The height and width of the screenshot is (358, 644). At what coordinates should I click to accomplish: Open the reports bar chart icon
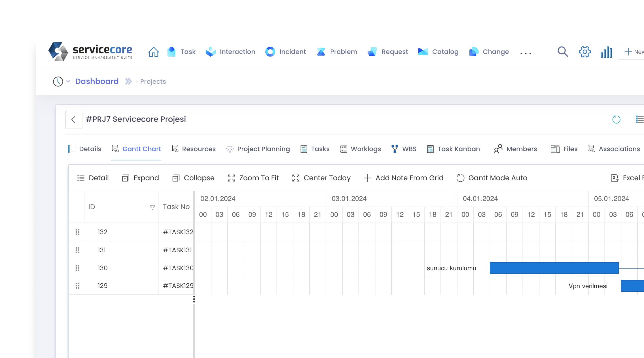pos(606,52)
